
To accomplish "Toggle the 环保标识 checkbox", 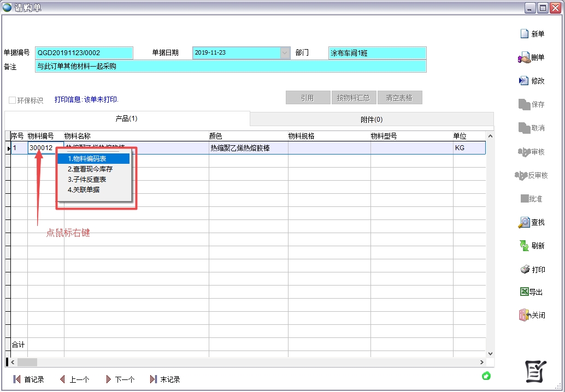I will click(x=12, y=100).
